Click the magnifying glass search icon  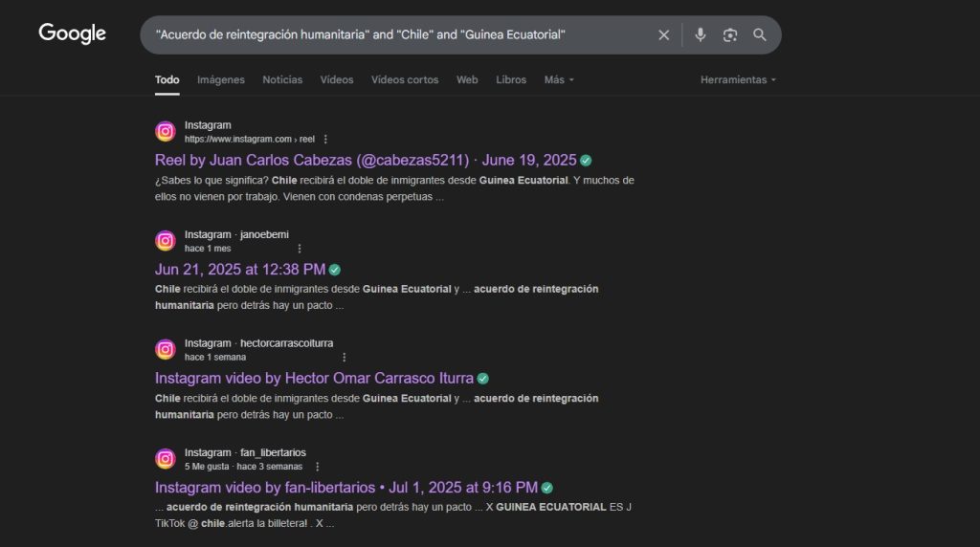[759, 35]
